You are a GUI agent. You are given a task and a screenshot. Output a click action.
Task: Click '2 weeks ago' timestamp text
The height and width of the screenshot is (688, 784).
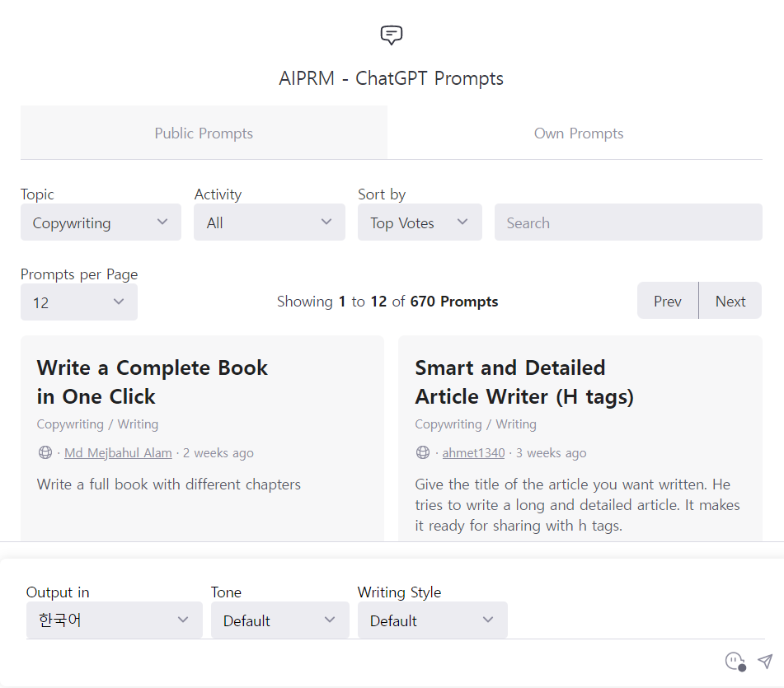click(218, 452)
